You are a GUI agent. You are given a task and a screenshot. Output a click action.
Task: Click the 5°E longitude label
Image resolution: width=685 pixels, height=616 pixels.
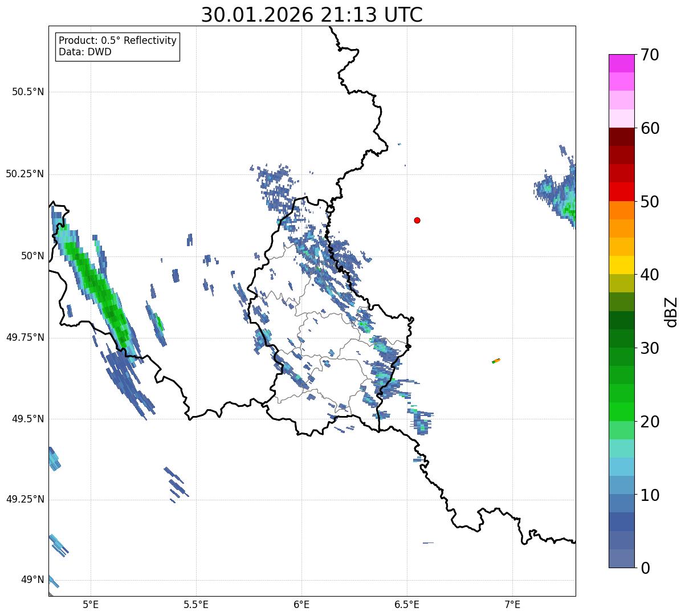pyautogui.click(x=91, y=604)
